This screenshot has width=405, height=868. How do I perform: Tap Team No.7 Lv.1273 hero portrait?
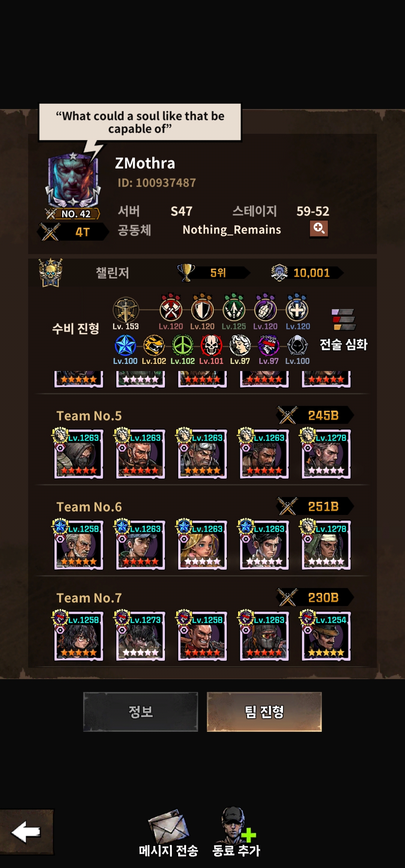(x=141, y=636)
